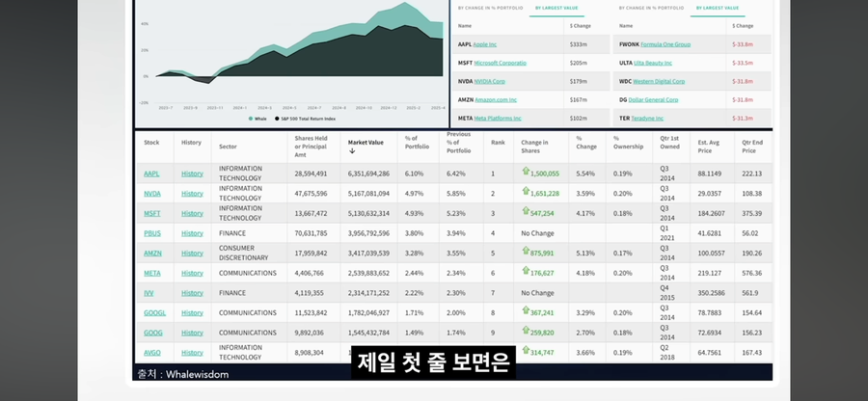Open Ulta Beauty Inc link
The height and width of the screenshot is (401, 868).
click(653, 63)
